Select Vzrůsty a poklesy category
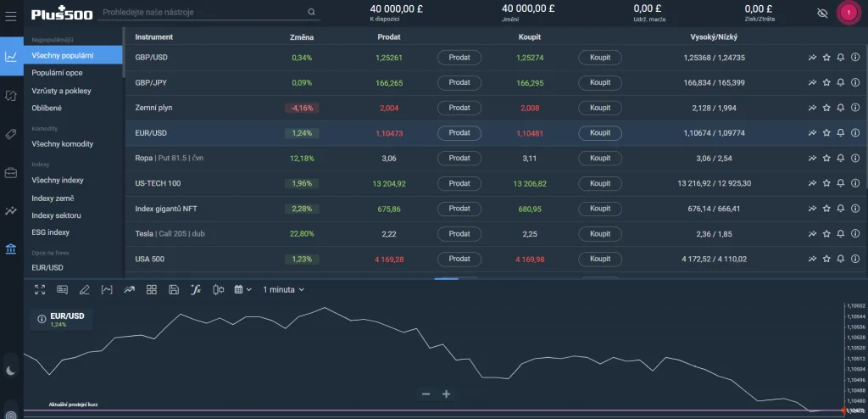 coord(61,91)
